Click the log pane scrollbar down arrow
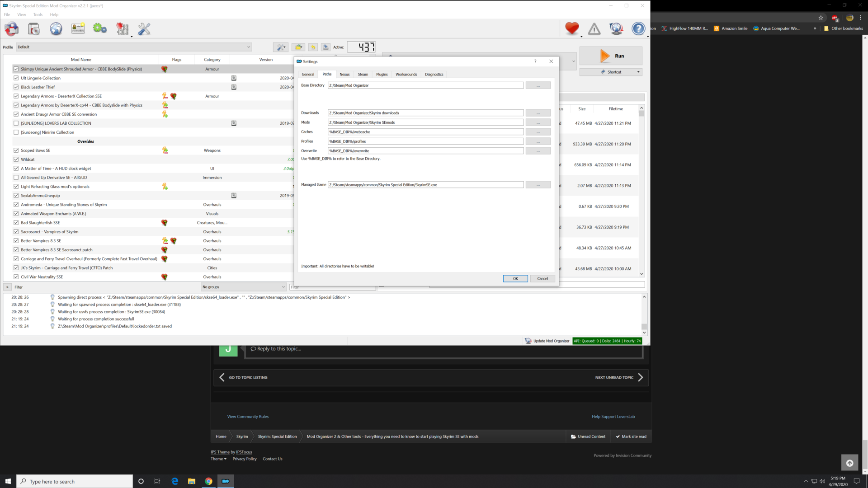 [x=644, y=333]
